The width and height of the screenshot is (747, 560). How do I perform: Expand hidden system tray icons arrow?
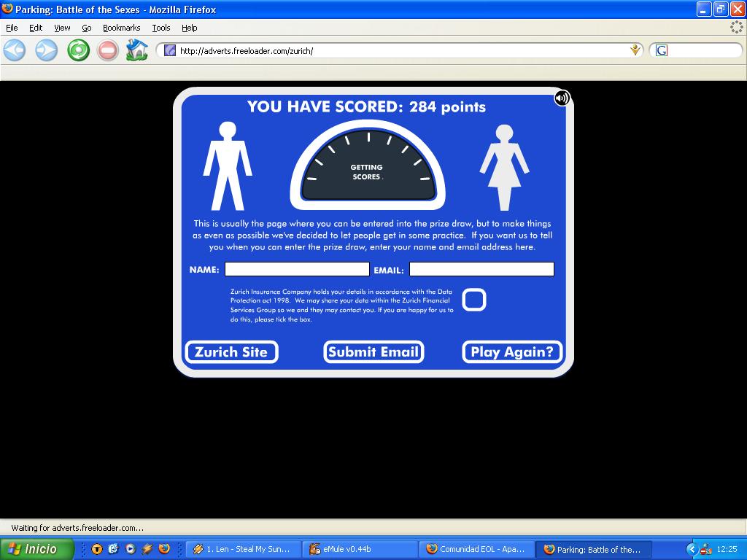[x=692, y=550]
